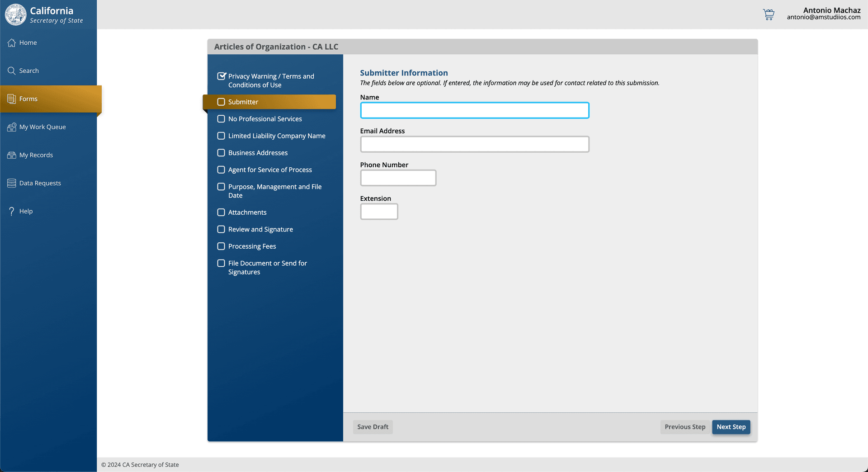This screenshot has width=868, height=472.
Task: Open the Review and Signature step
Action: (x=221, y=229)
